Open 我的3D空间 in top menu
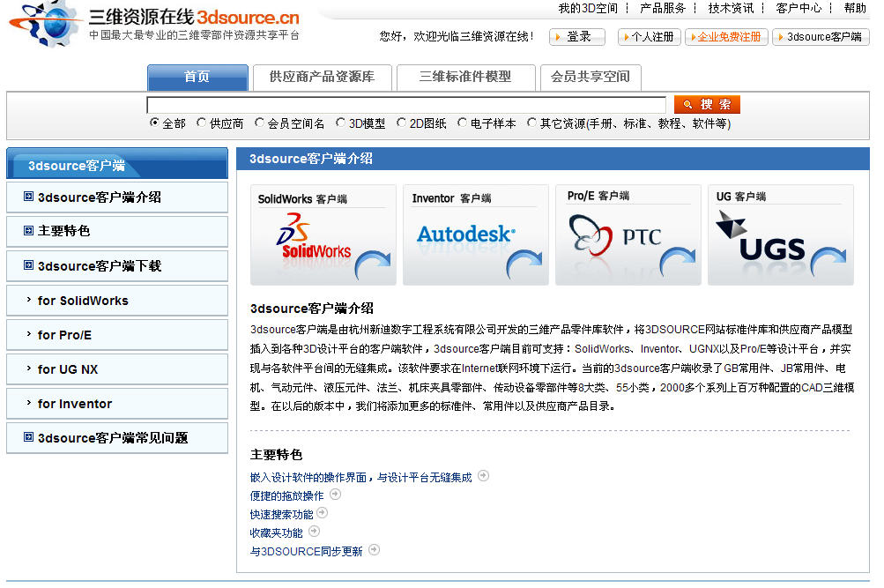Image resolution: width=884 pixels, height=588 pixels. (x=588, y=9)
